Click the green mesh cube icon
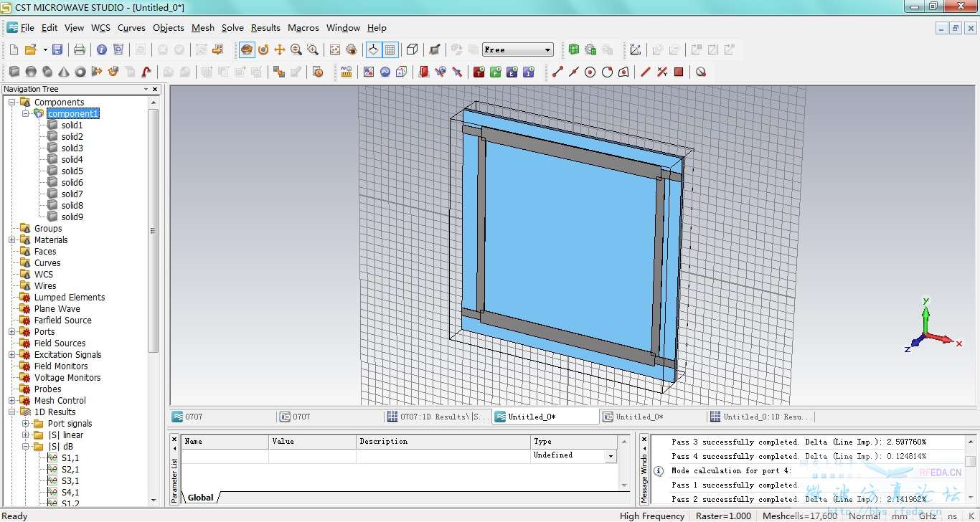Screen dimensions: 980x522 [x=573, y=49]
